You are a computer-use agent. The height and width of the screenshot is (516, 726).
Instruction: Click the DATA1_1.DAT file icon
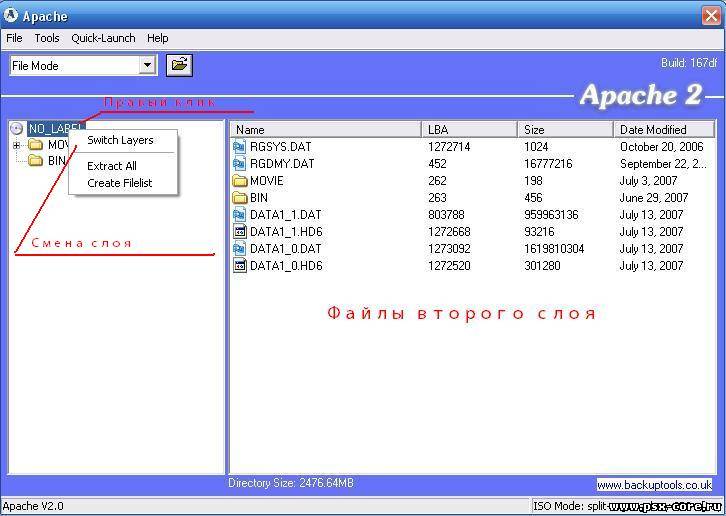pos(239,214)
